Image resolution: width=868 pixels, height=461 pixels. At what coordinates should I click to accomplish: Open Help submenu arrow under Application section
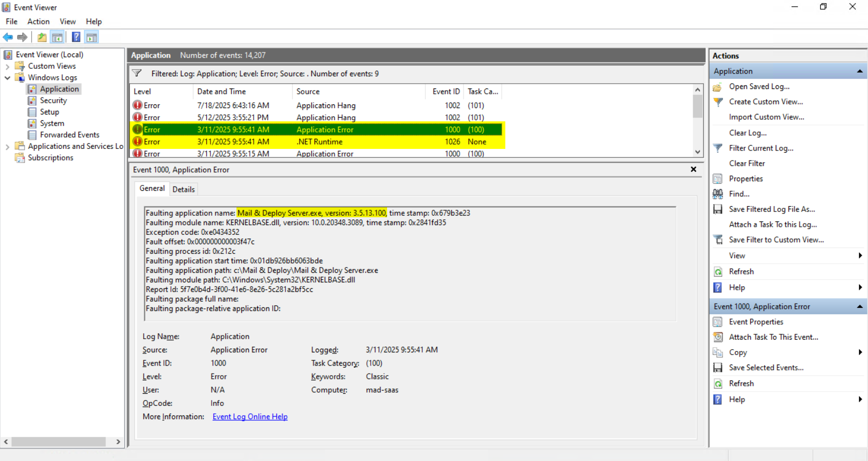pyautogui.click(x=860, y=287)
